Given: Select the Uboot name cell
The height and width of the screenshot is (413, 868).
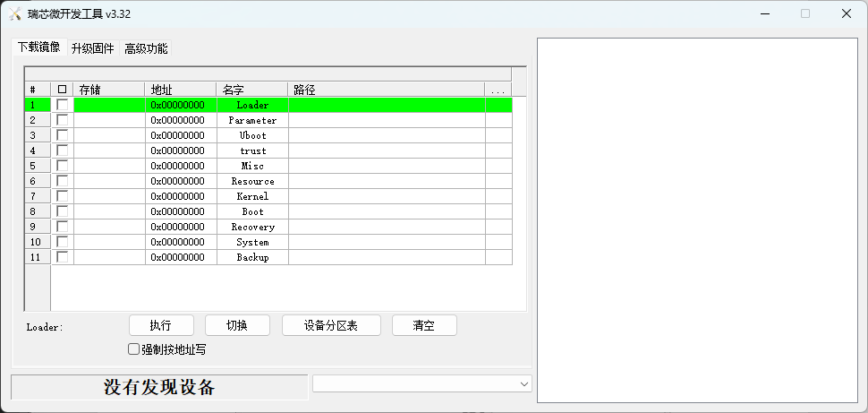Looking at the screenshot, I should pyautogui.click(x=252, y=135).
